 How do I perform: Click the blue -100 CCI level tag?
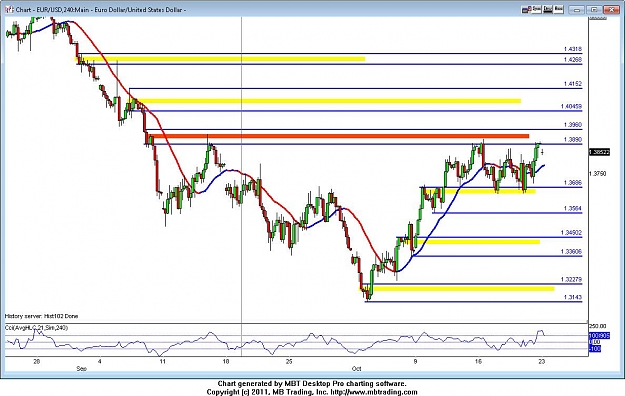pos(595,349)
